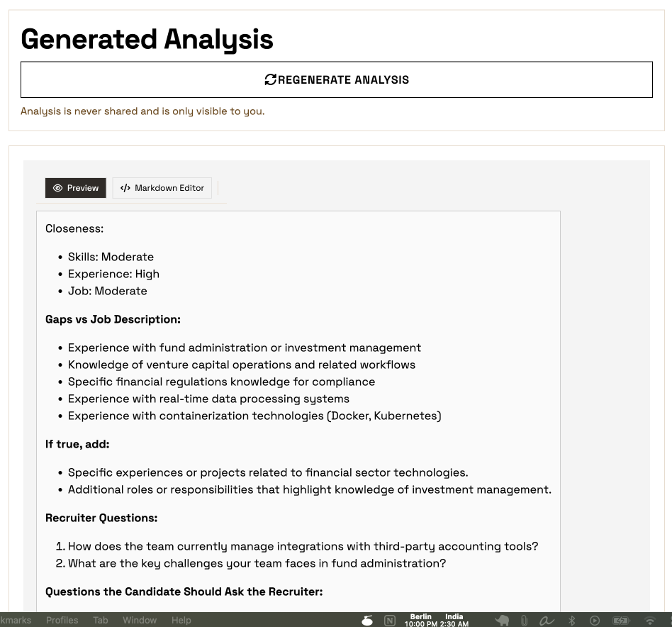Open the Window menu
This screenshot has height=627, width=672.
click(140, 620)
